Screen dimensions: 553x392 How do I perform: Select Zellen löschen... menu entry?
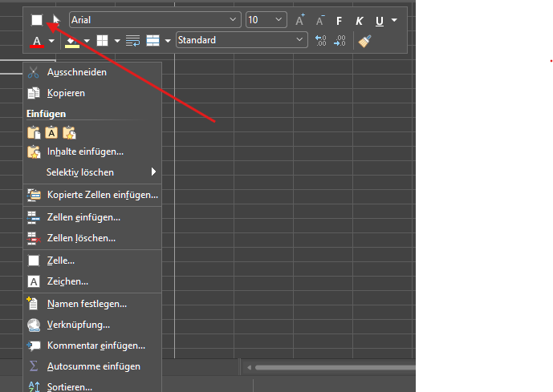[92, 238]
